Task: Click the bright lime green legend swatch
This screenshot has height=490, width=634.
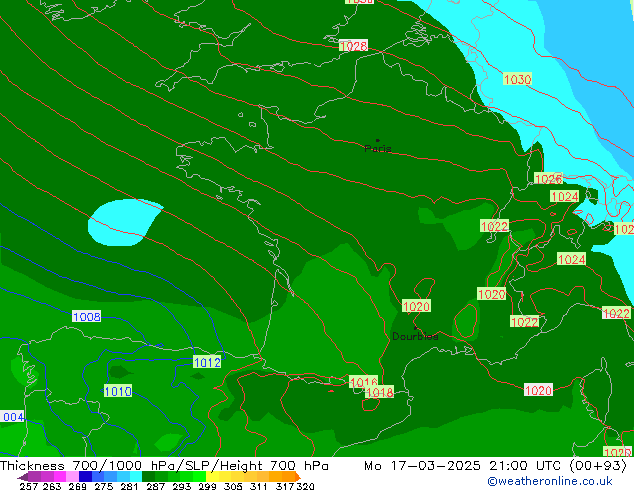Action: click(199, 477)
